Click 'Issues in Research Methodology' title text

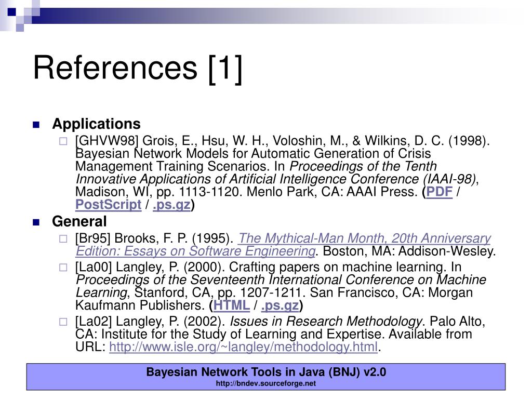pyautogui.click(x=326, y=321)
